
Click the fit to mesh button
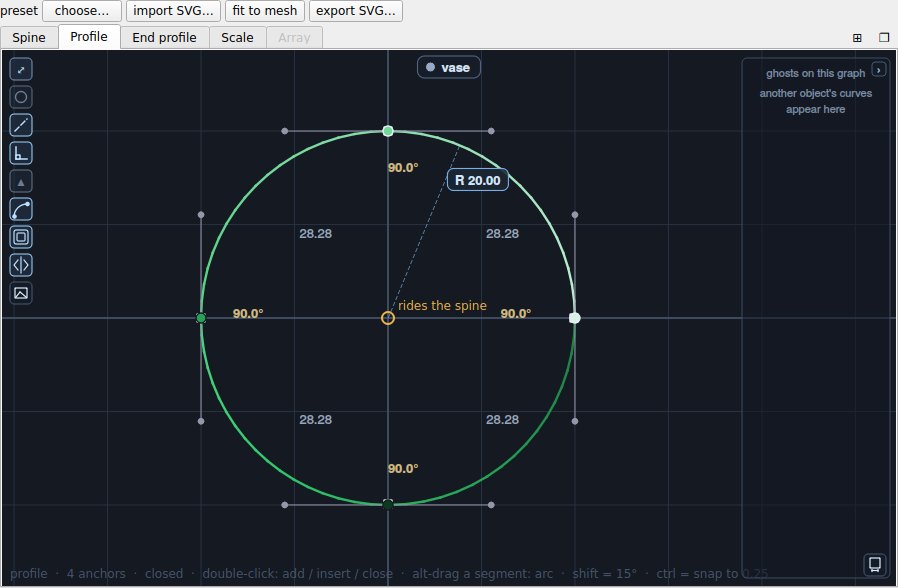265,11
